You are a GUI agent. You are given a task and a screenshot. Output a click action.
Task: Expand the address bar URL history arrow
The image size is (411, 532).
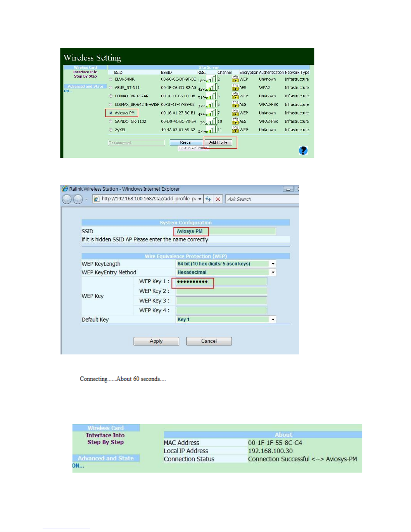[200, 199]
